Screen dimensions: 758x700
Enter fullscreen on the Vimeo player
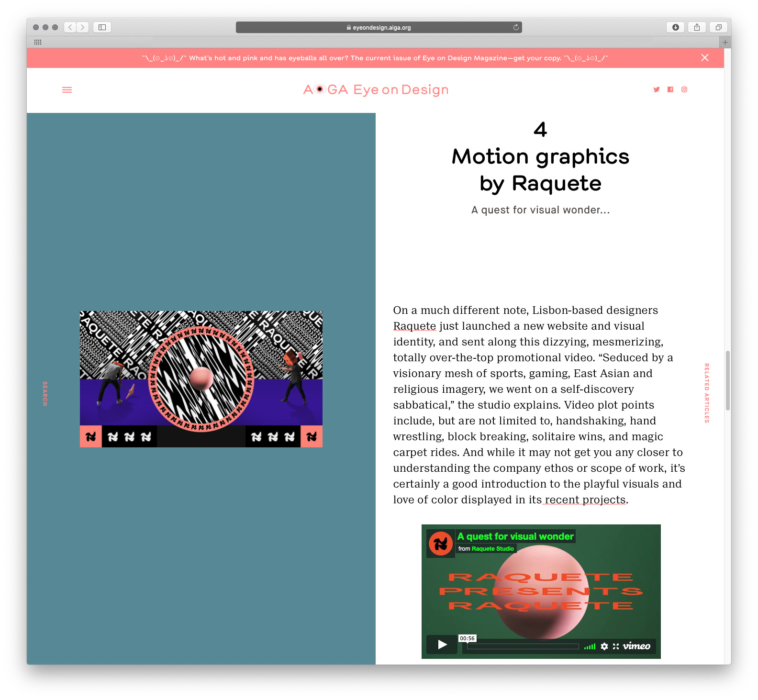click(616, 646)
